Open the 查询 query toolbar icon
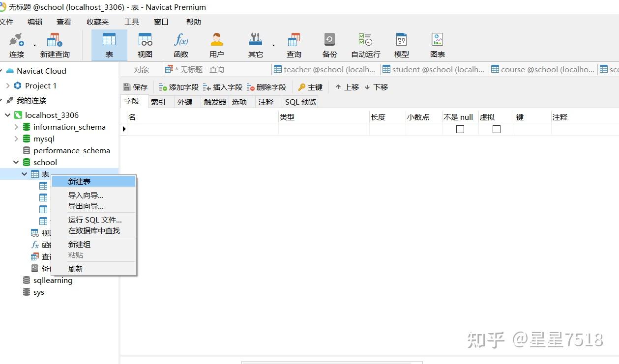The height and width of the screenshot is (364, 619). click(294, 45)
